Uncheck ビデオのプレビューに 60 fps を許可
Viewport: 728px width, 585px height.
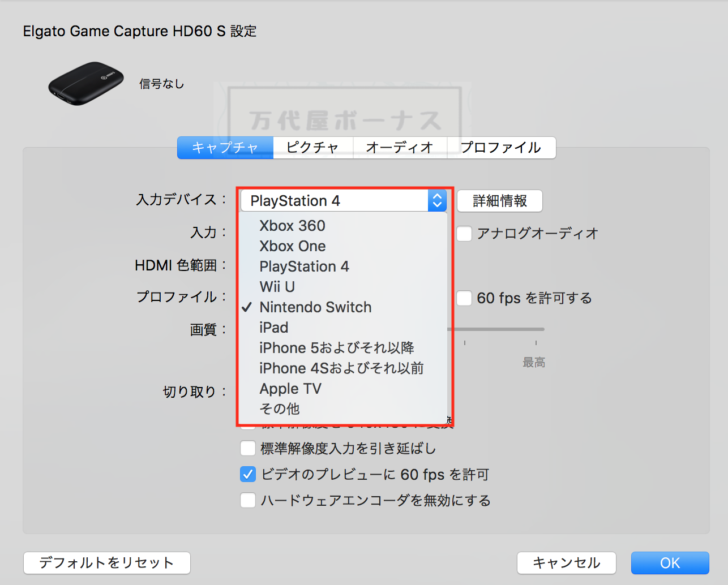248,474
